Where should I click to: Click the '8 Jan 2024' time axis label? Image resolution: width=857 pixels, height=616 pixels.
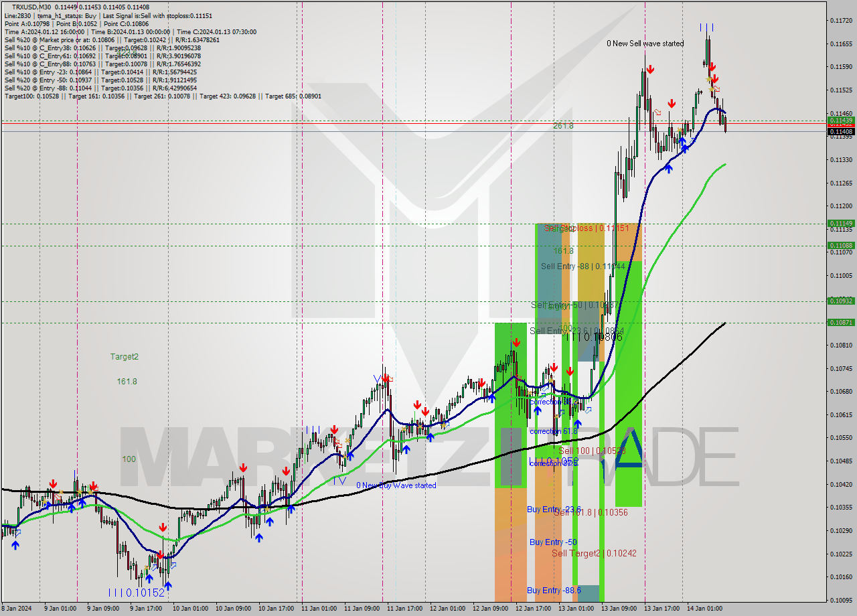[x=17, y=609]
